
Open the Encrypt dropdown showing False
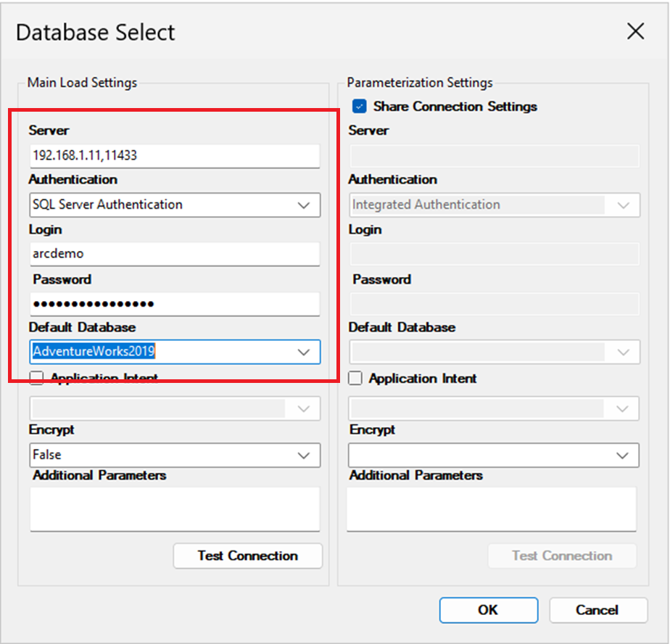click(175, 455)
